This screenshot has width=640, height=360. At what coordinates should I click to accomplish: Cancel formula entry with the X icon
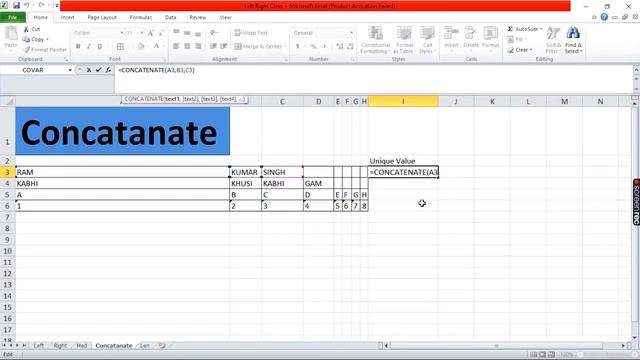click(x=89, y=70)
